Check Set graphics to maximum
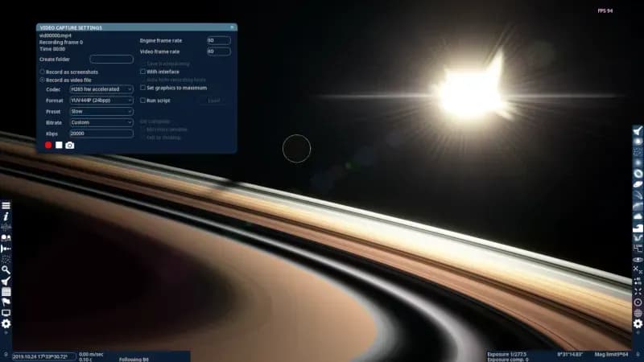This screenshot has width=644, height=362. tap(143, 88)
